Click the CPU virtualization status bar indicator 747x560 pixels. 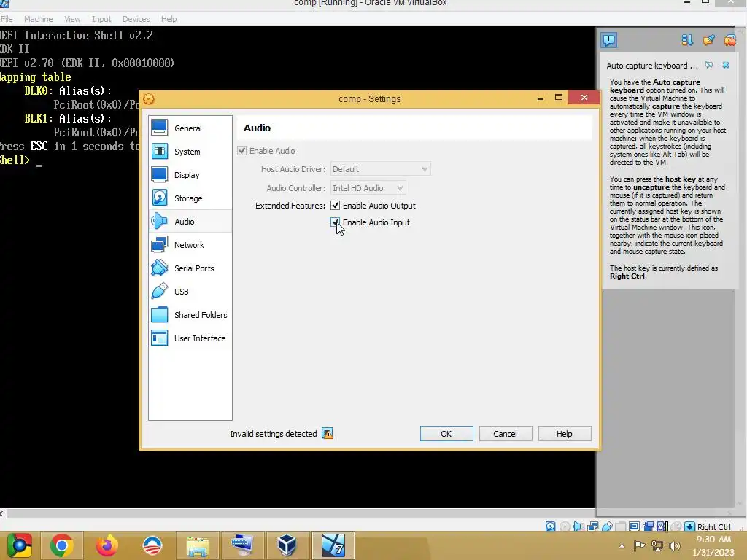(x=662, y=526)
